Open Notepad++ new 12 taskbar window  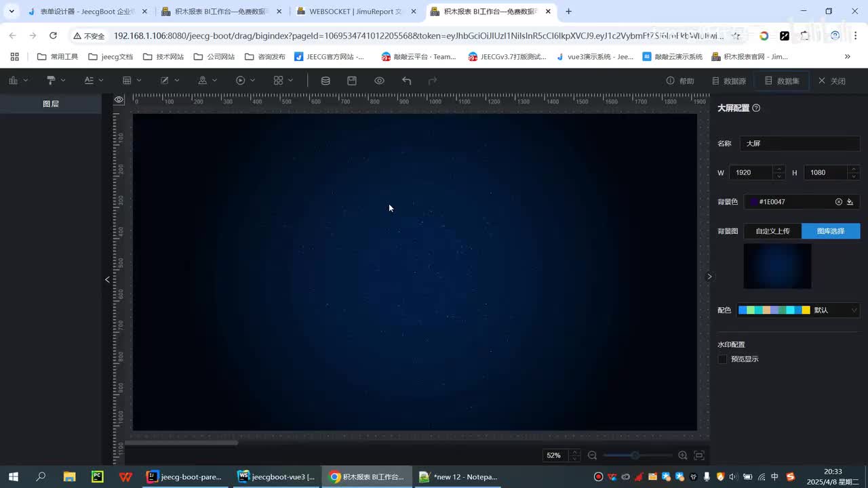tap(458, 476)
